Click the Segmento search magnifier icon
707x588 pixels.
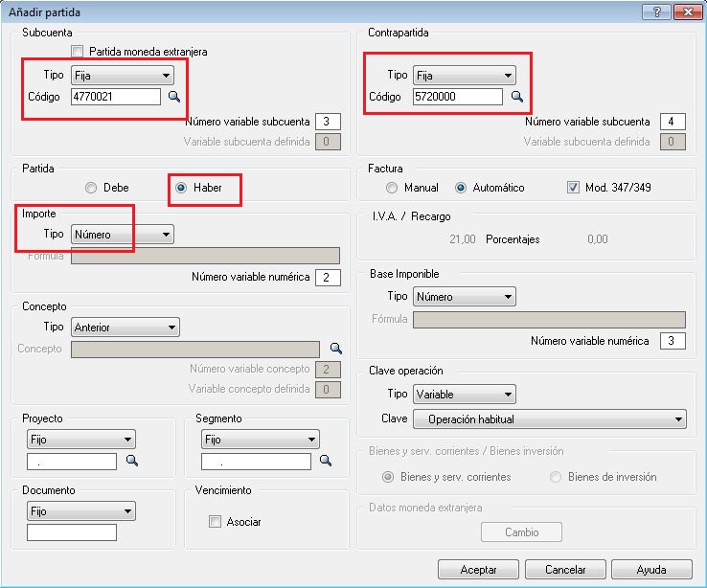coord(326,461)
